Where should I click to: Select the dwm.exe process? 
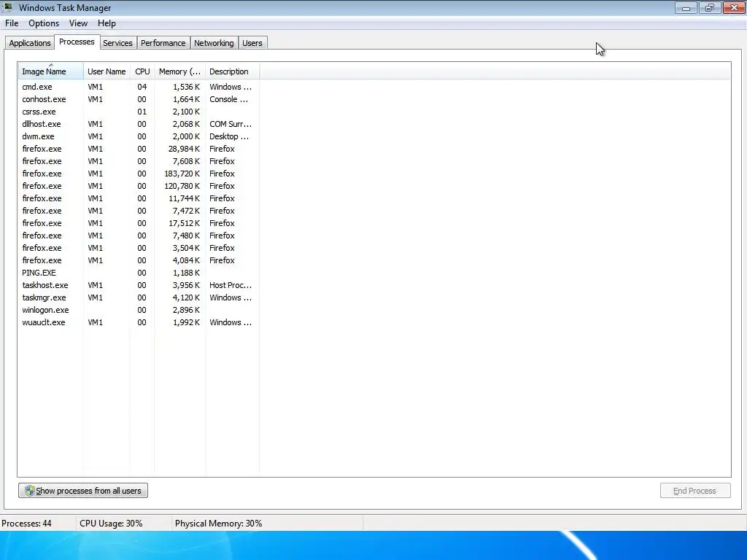pos(138,136)
